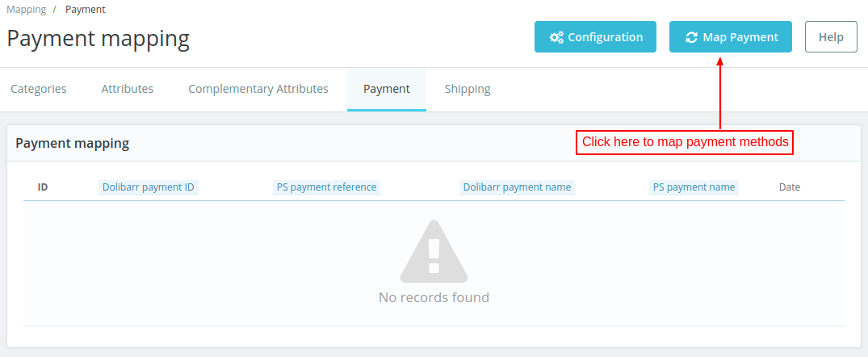Viewport: 868px width, 357px height.
Task: Switch to the Categories tab
Action: 39,89
